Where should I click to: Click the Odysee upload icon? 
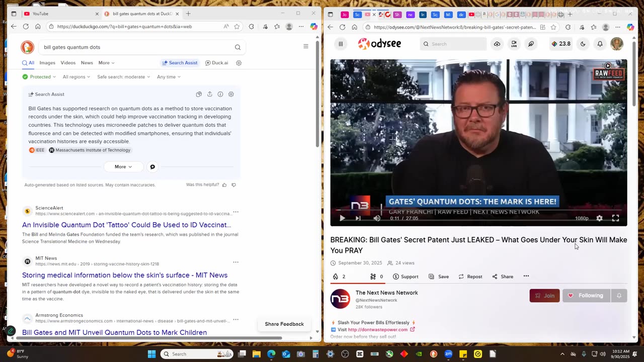pos(497,44)
